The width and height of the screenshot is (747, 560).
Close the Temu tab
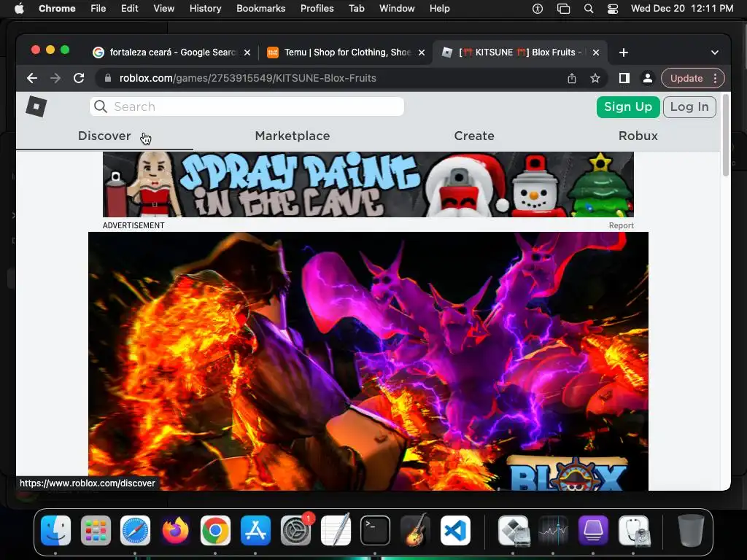pos(422,52)
